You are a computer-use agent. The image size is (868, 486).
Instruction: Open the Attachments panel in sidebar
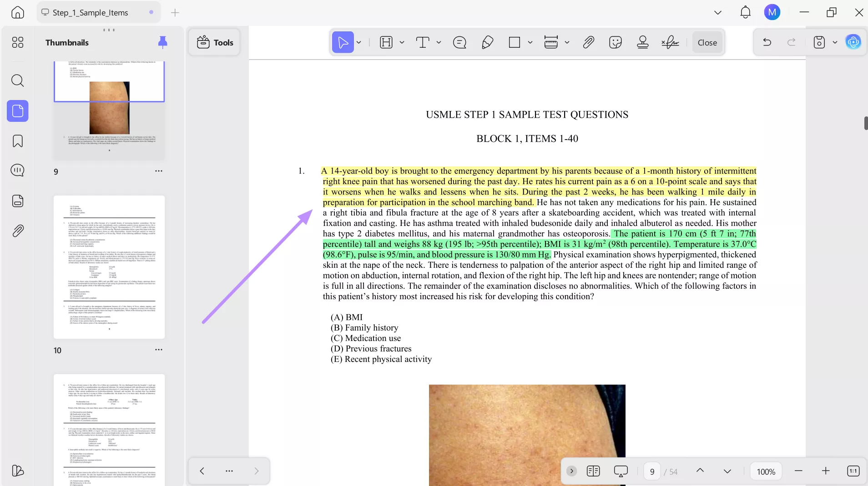[x=18, y=231]
